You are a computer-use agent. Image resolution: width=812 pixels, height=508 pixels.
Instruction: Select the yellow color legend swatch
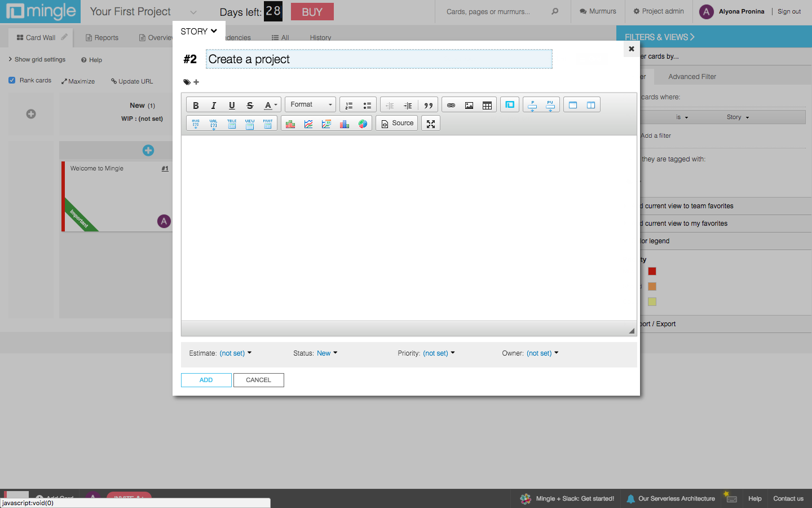pos(652,302)
